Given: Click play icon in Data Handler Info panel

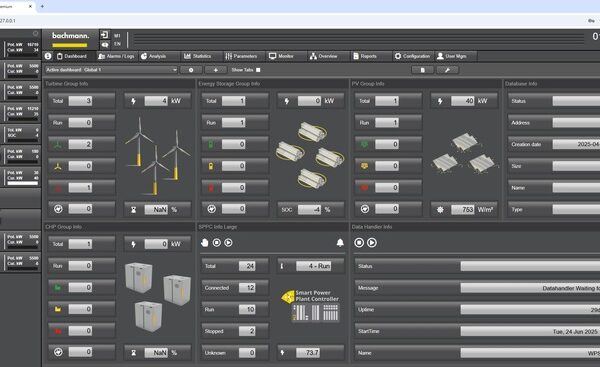Looking at the screenshot, I should coord(372,243).
